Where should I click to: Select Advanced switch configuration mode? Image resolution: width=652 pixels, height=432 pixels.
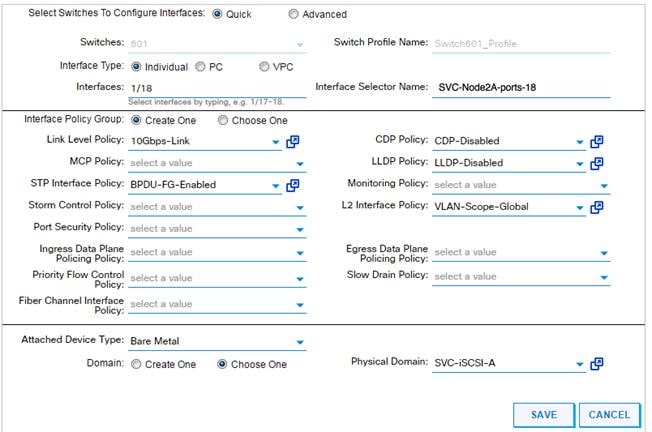[293, 14]
